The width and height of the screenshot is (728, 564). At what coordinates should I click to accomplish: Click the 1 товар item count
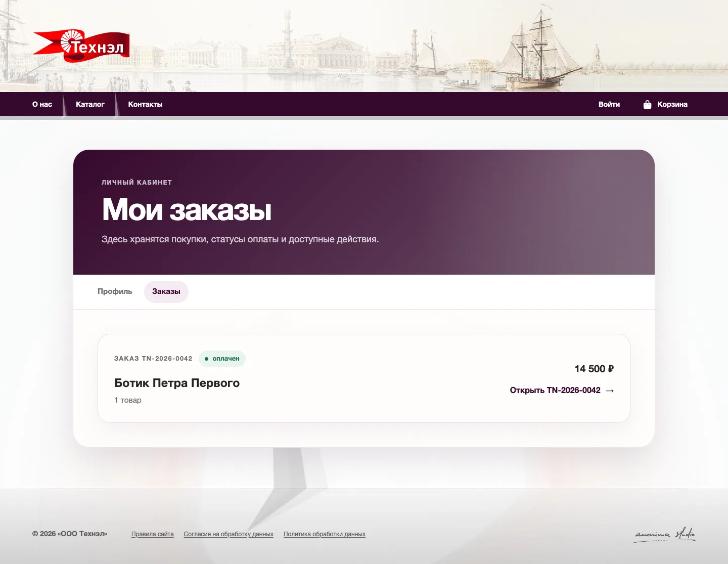point(128,400)
